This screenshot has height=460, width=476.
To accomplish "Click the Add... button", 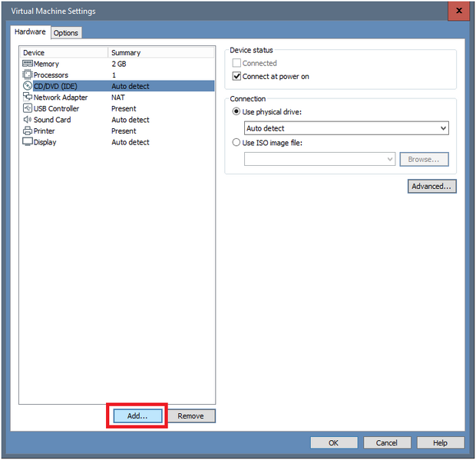I will pyautogui.click(x=137, y=415).
